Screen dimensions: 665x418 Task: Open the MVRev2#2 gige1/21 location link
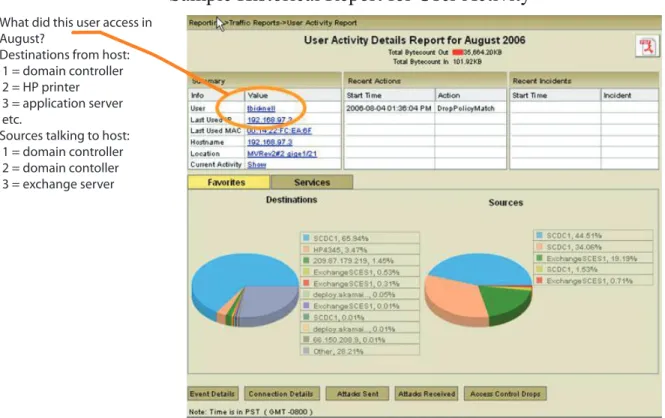(x=282, y=153)
